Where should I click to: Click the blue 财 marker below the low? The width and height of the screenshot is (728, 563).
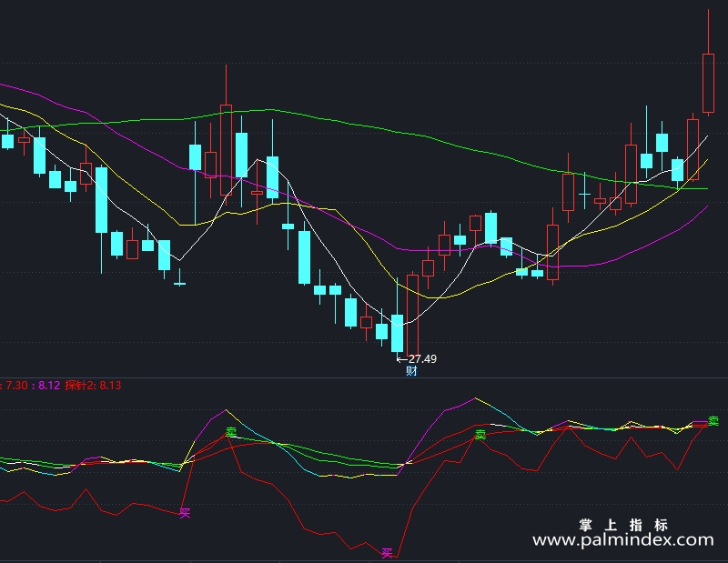click(411, 371)
